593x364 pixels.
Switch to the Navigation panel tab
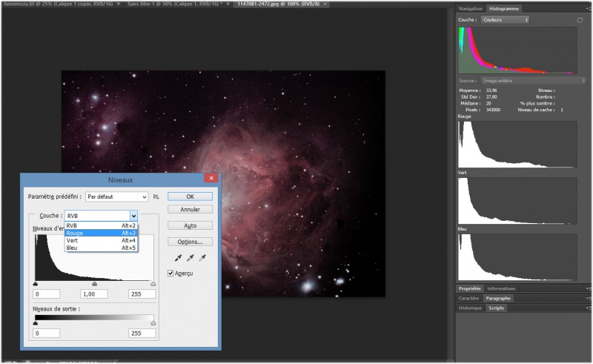pos(471,8)
